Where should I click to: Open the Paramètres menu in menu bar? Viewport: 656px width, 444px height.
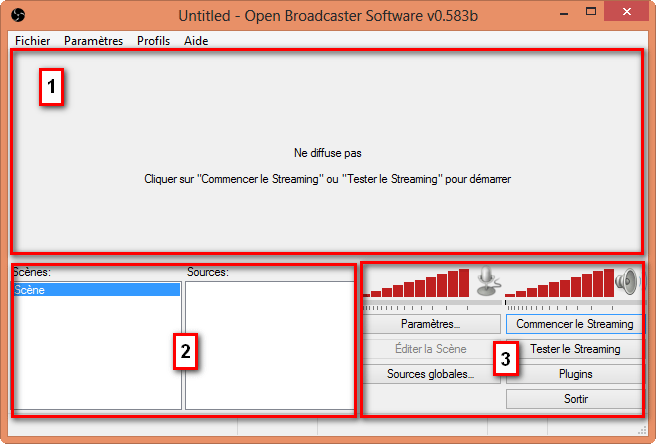tap(93, 41)
